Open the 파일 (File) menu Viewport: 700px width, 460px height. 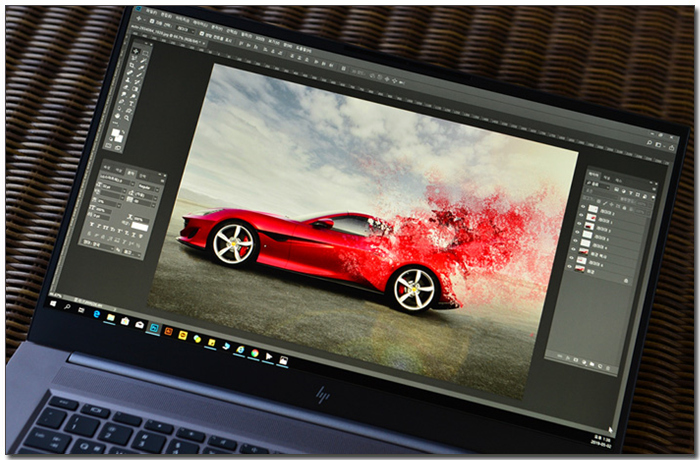coord(151,11)
